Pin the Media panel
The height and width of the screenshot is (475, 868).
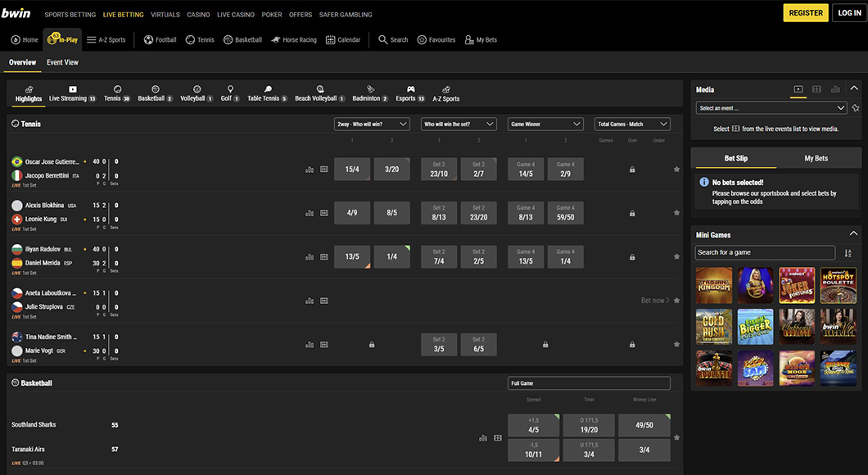(x=856, y=108)
